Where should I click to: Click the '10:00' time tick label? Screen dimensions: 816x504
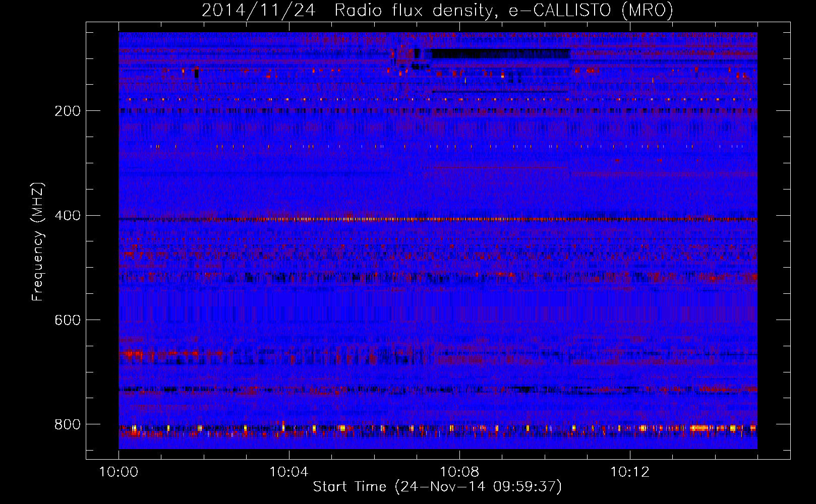tap(119, 472)
